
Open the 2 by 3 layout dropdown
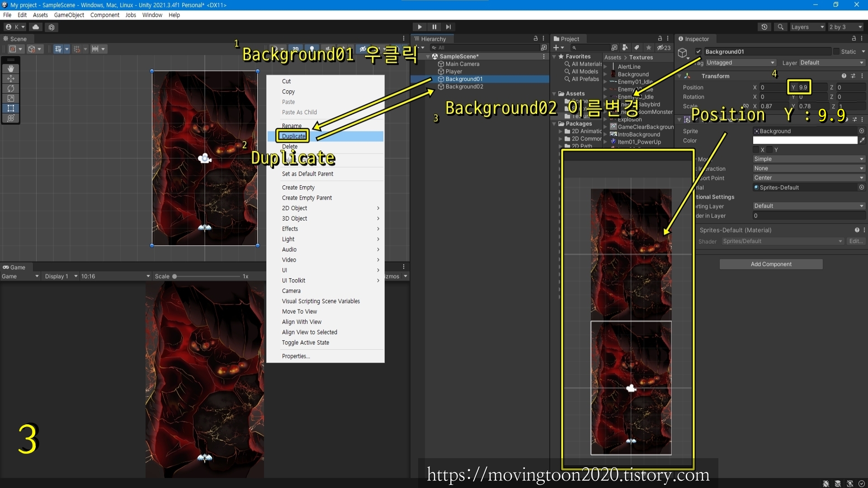tap(845, 27)
